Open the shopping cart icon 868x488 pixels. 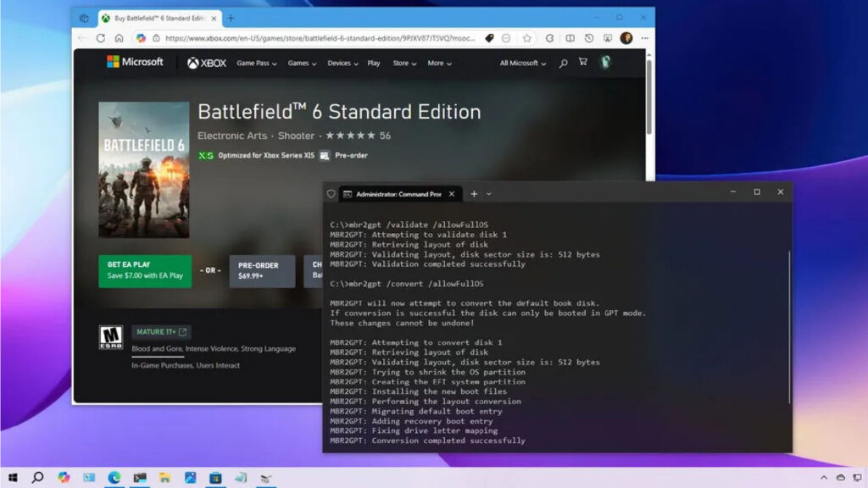click(582, 63)
